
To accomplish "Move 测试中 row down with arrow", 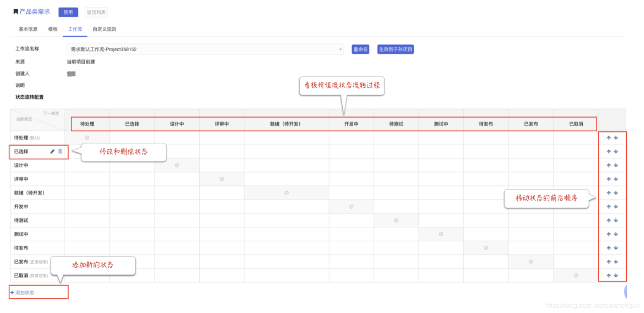I will click(616, 234).
